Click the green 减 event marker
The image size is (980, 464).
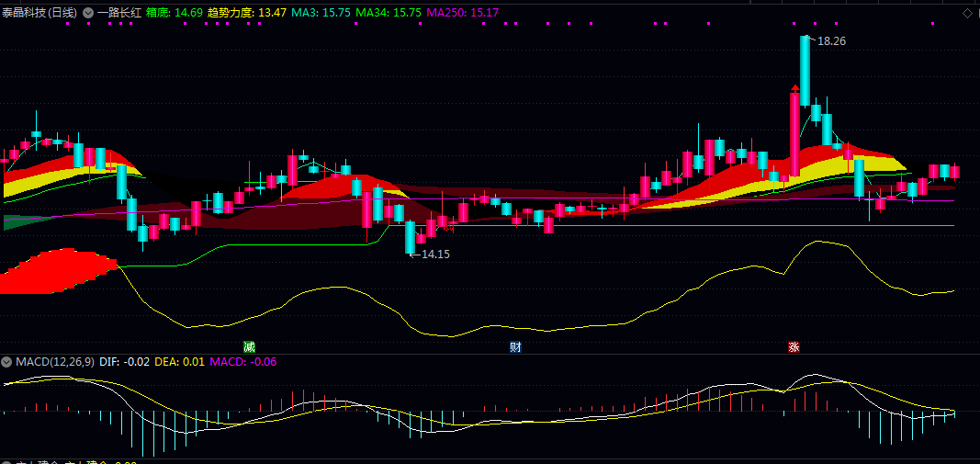[250, 347]
